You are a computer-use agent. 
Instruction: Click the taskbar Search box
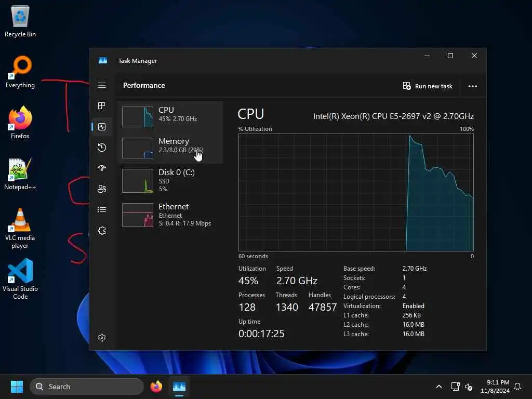tap(87, 387)
